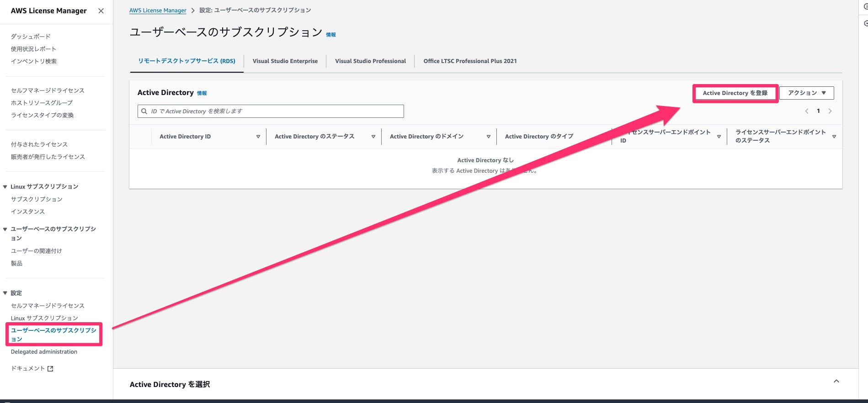Open セルフマネージドライセンス under 設定
The image size is (868, 403).
pyautogui.click(x=48, y=306)
